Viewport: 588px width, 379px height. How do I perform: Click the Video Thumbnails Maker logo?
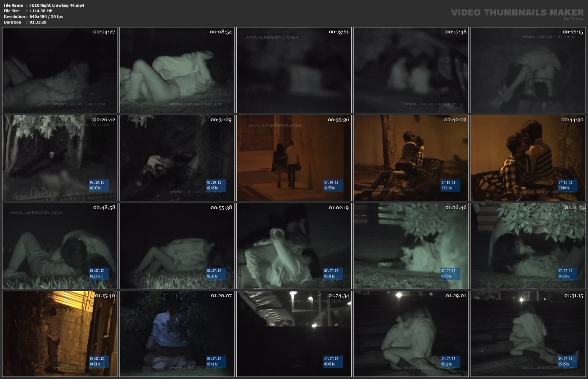[517, 13]
